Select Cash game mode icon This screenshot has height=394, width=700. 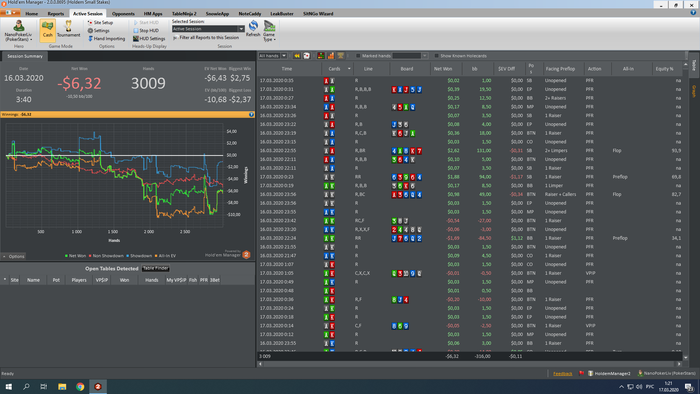pyautogui.click(x=47, y=30)
